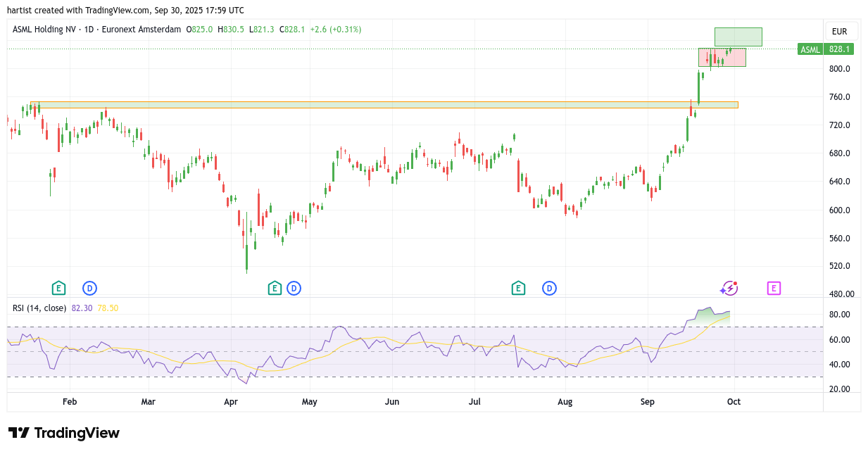Click the Jun label on time axis

click(392, 402)
